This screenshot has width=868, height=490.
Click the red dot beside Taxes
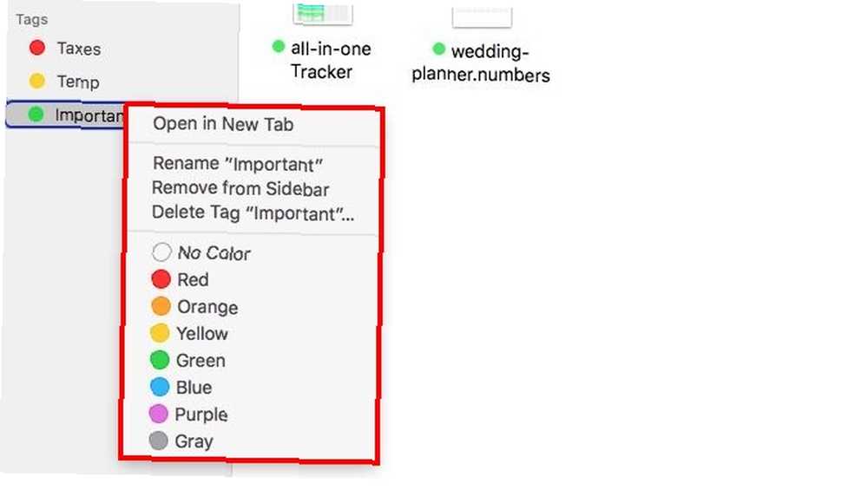point(37,48)
